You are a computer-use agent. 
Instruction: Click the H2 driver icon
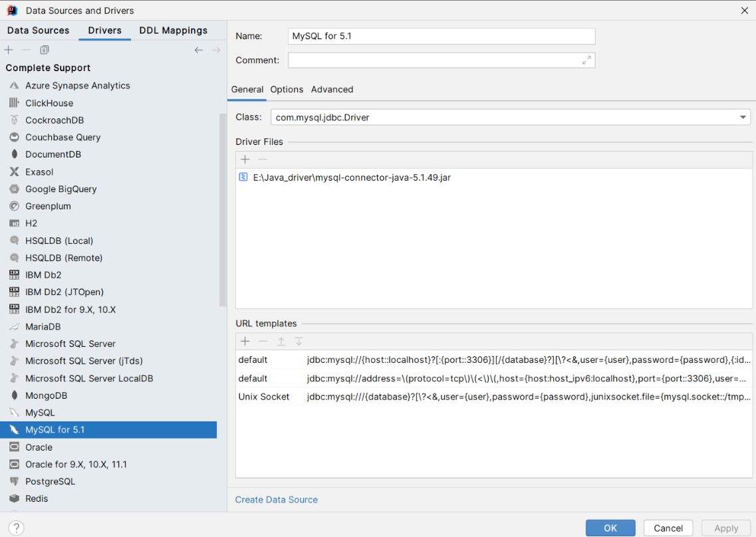[x=15, y=223]
